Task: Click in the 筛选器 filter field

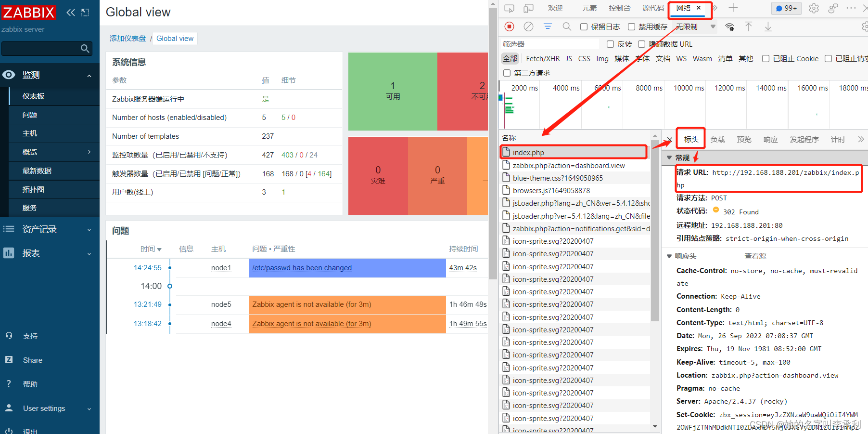Action: (x=550, y=44)
